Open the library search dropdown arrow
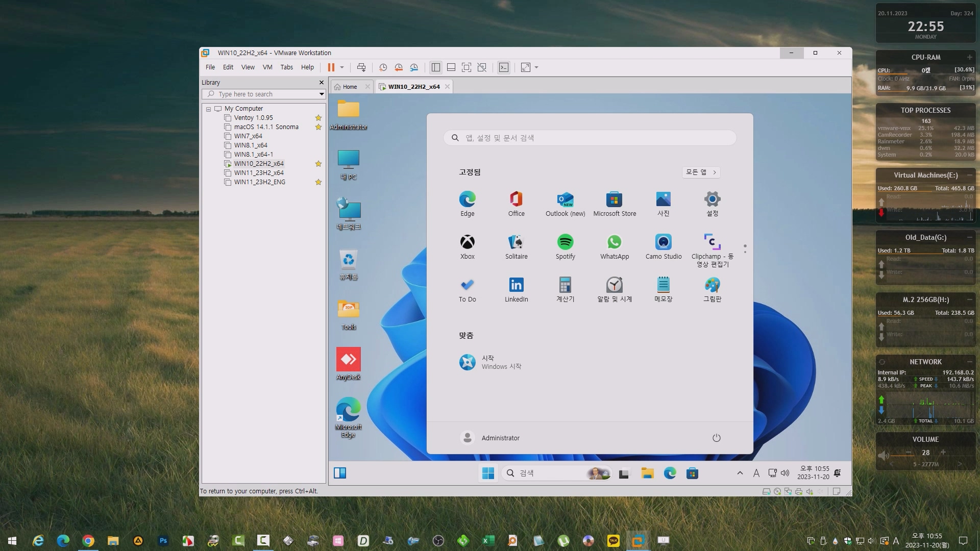980x551 pixels. (x=322, y=94)
